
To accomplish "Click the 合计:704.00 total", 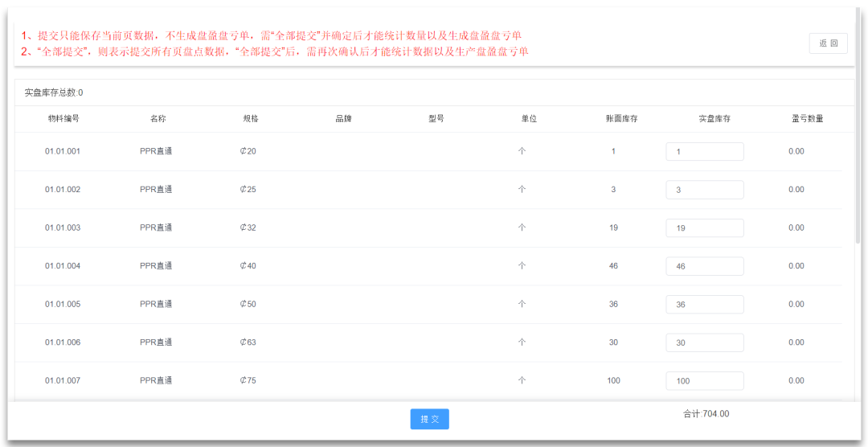I will coord(706,414).
